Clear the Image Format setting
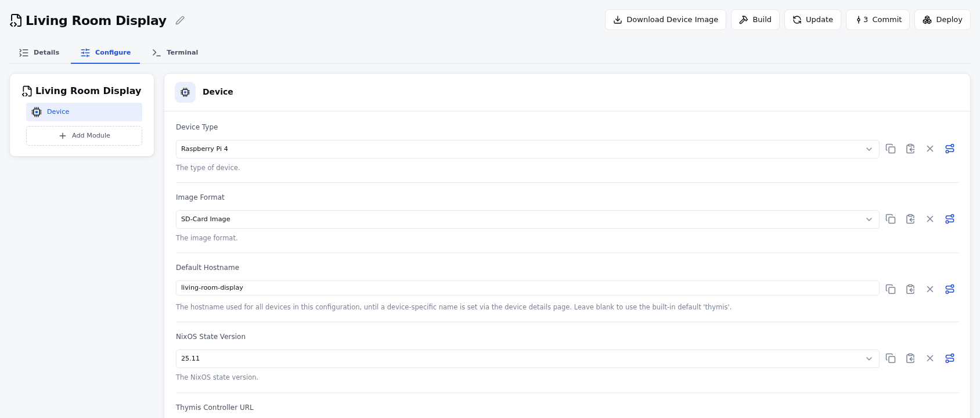This screenshot has width=980, height=418. 930,219
